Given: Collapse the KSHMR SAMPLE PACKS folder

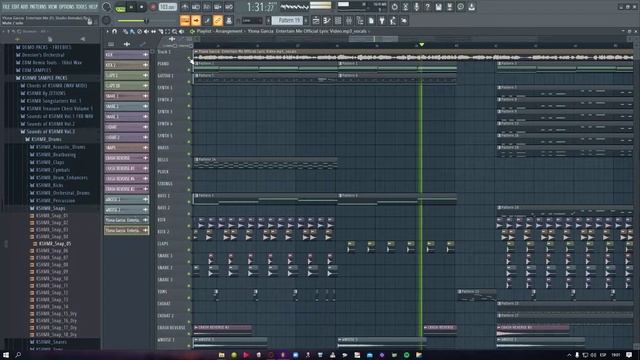Looking at the screenshot, I should coord(41,78).
